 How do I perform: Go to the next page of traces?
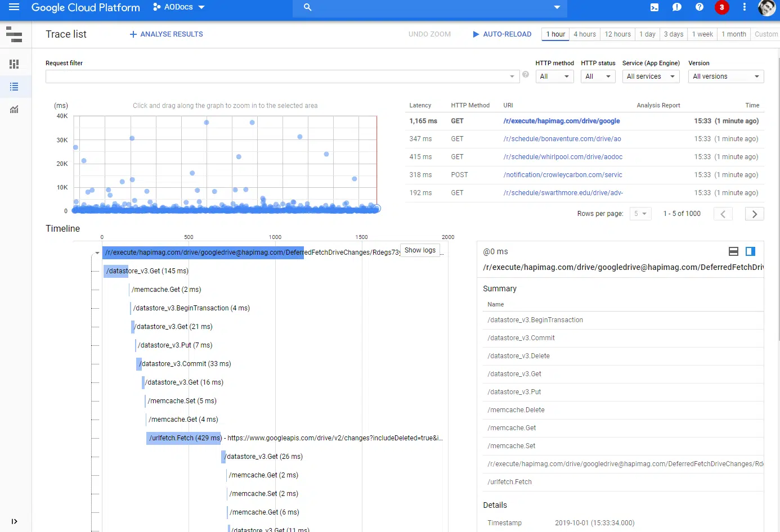tap(755, 214)
